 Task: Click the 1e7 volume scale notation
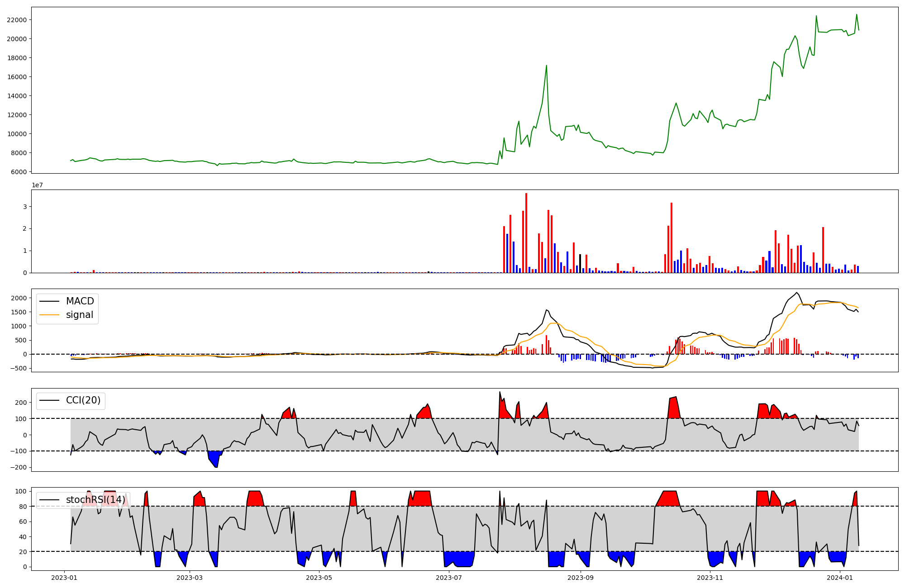[x=37, y=185]
